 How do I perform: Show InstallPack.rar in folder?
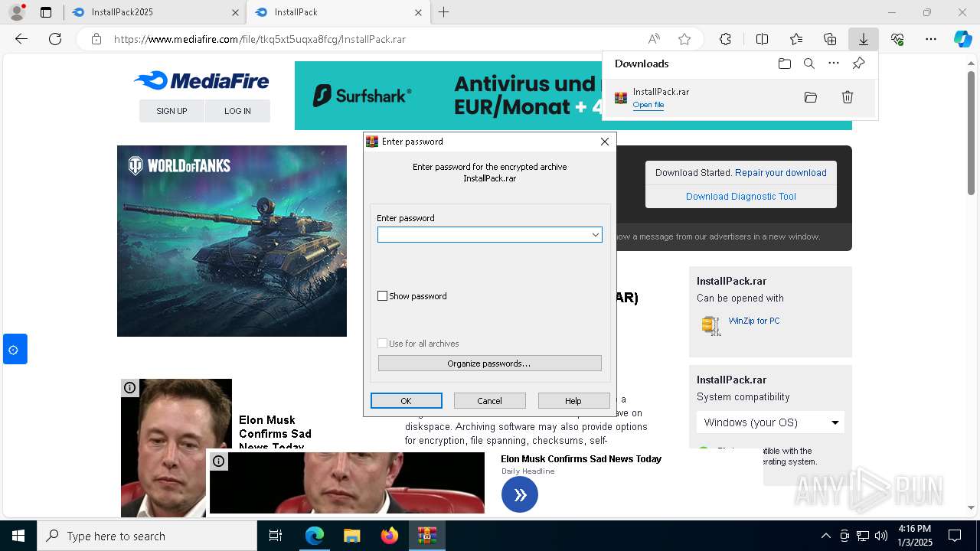811,97
